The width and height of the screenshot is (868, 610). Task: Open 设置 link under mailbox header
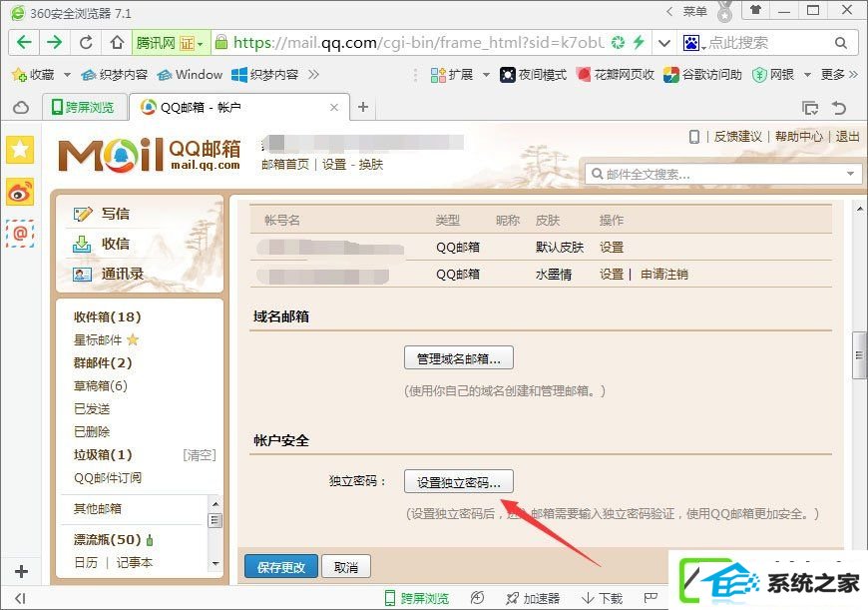tap(334, 165)
